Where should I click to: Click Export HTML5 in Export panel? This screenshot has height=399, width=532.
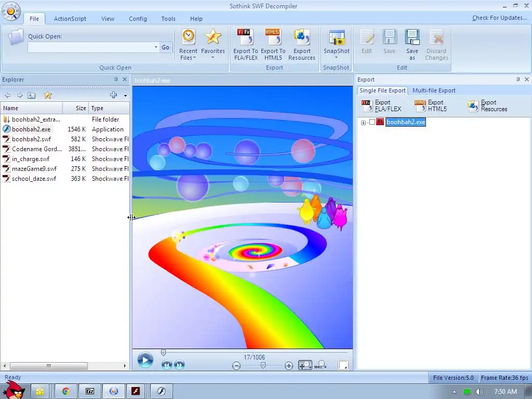pos(431,106)
